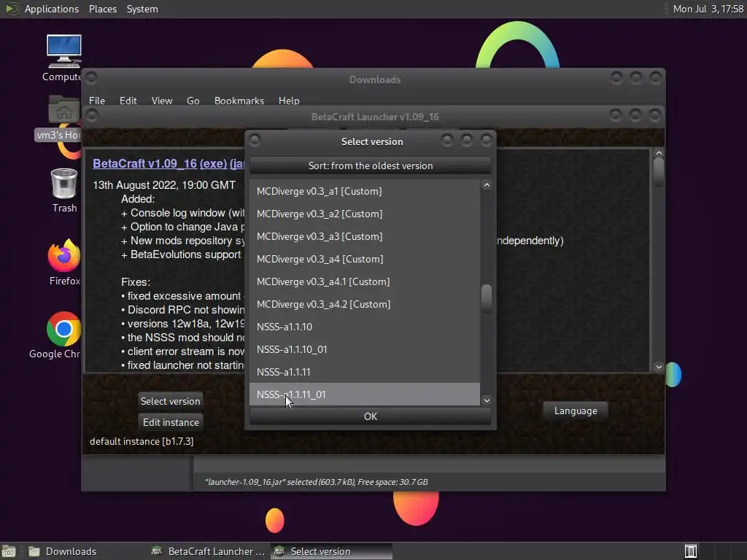
Task: Click the changelog scrollbar thumb in launcher
Action: 659,171
